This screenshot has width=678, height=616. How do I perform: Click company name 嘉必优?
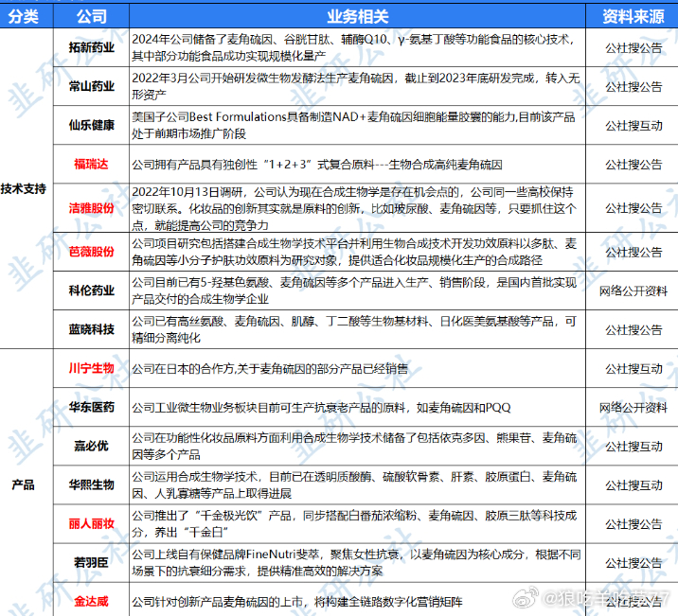[x=91, y=447]
